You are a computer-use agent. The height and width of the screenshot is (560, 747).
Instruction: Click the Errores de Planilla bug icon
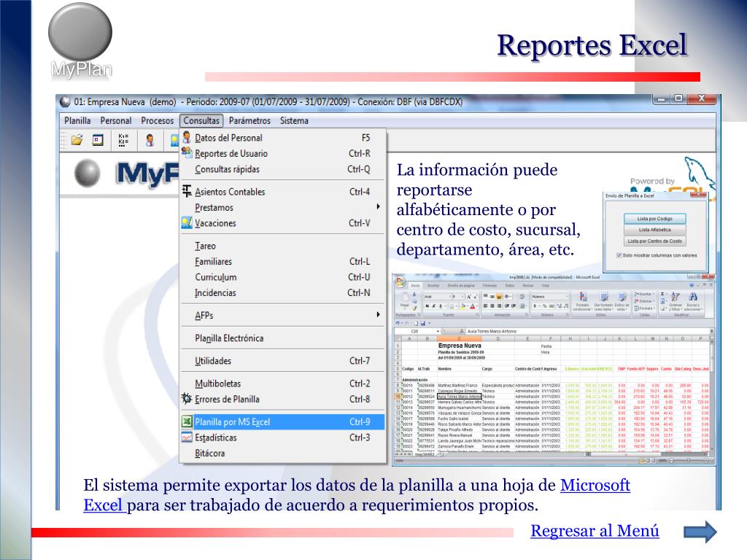click(x=187, y=399)
